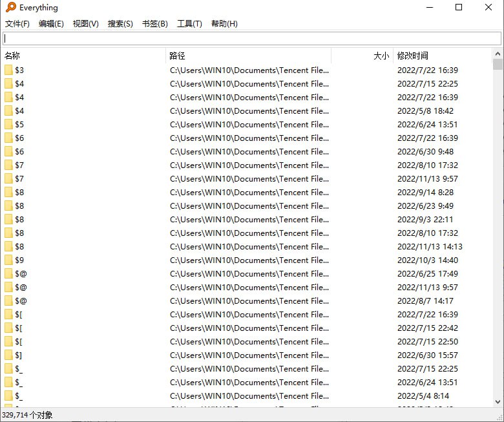This screenshot has height=422, width=504.
Task: Open the 视图(V) menu
Action: click(x=85, y=24)
